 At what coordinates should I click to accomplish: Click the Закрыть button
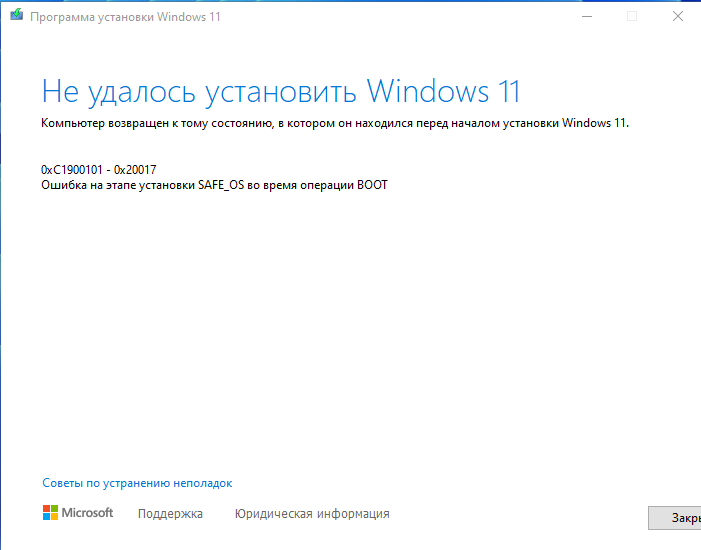[x=675, y=518]
